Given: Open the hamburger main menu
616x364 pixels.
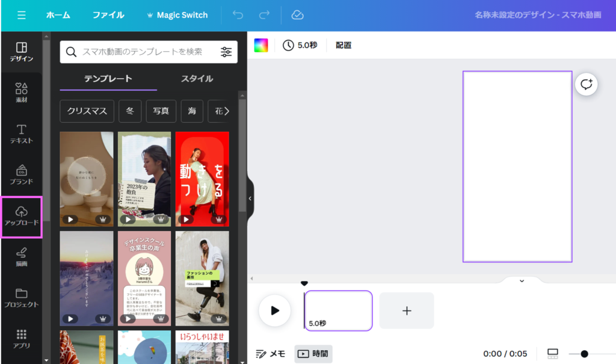Looking at the screenshot, I should [22, 15].
